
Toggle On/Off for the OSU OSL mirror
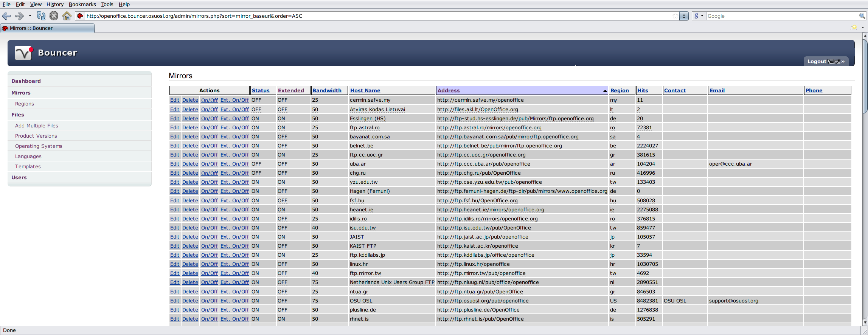210,301
